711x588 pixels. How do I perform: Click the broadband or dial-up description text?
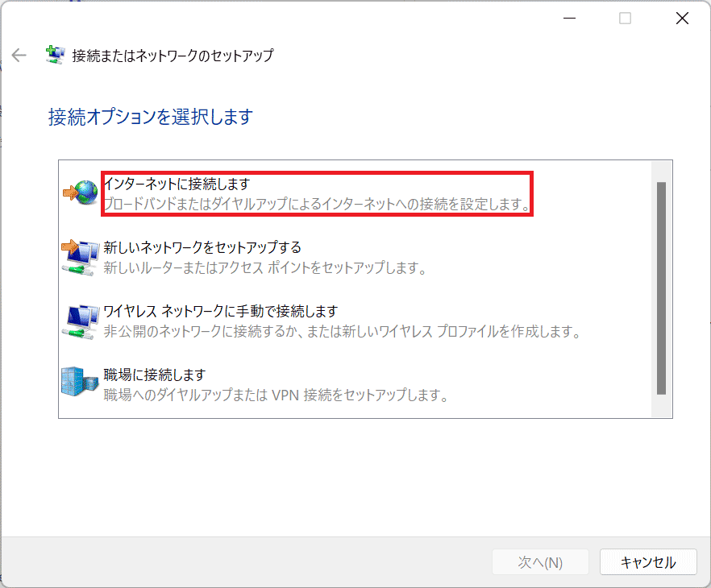click(x=318, y=204)
